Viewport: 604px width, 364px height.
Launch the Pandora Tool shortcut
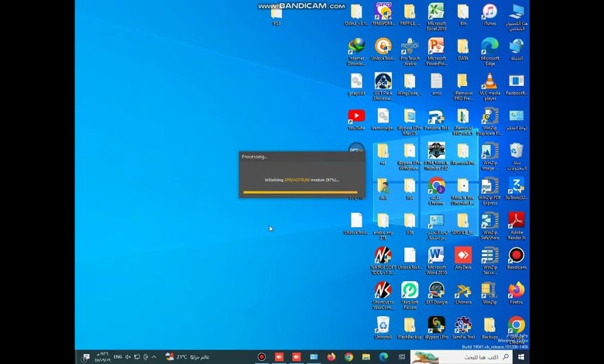point(436,119)
